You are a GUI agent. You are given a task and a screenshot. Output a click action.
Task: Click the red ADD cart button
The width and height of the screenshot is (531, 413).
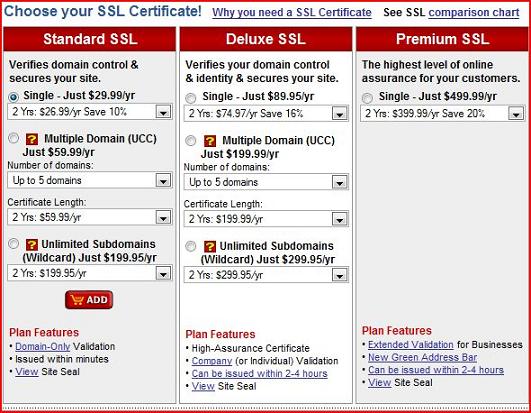click(89, 300)
